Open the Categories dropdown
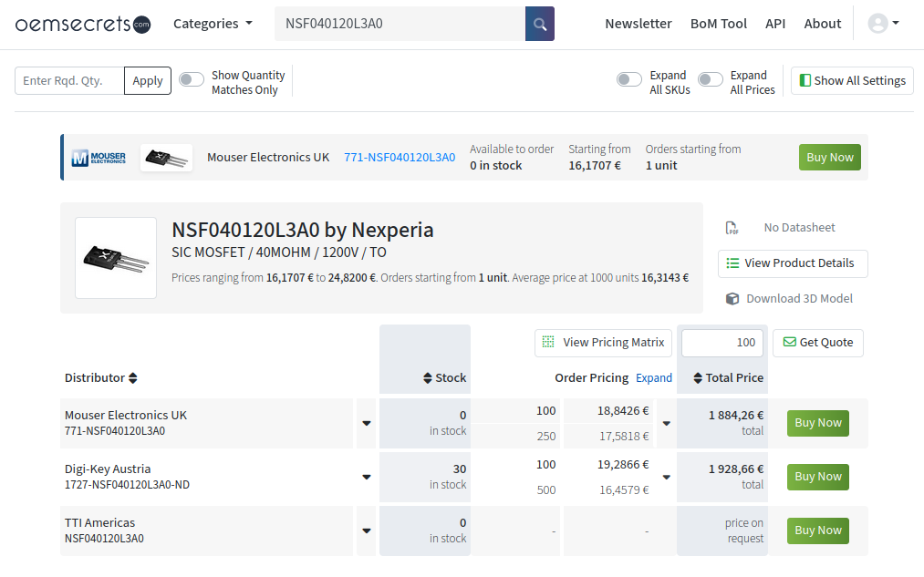924x577 pixels. pos(213,24)
